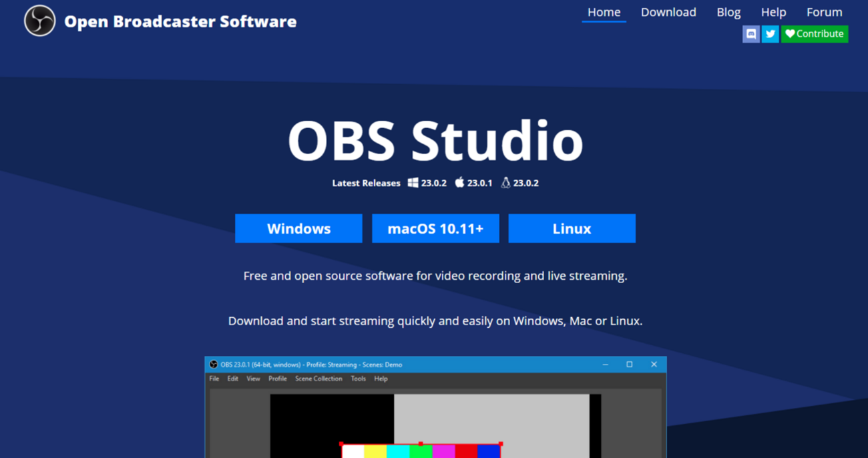The image size is (868, 458).
Task: Open Help menu in OBS preview window
Action: [x=381, y=379]
